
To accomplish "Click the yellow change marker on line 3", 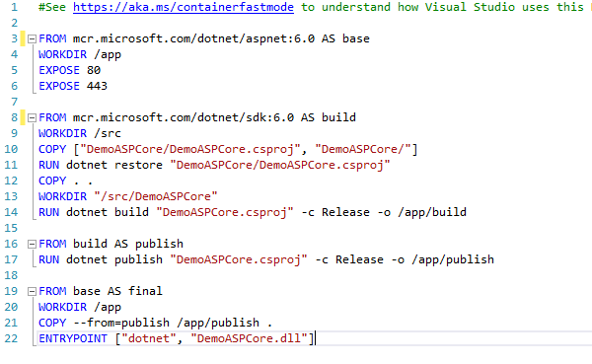I will [23, 38].
